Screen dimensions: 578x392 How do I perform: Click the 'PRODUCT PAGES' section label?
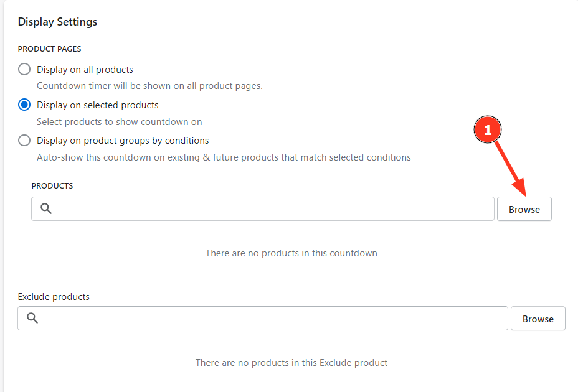[49, 49]
